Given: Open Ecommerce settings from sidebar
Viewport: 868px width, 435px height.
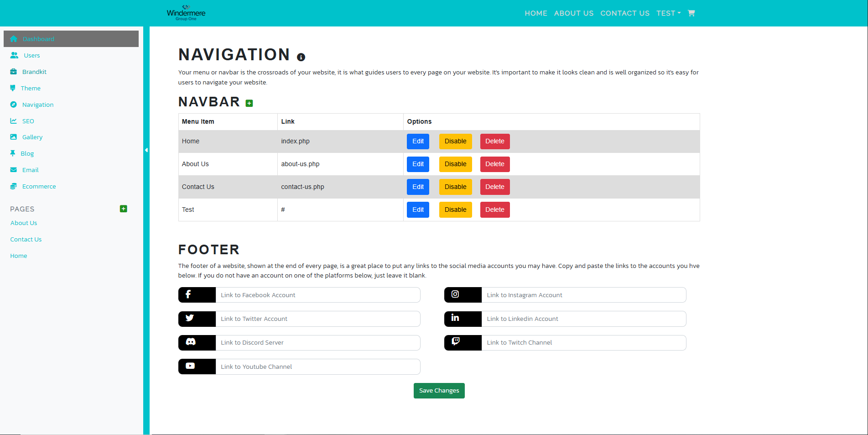Looking at the screenshot, I should (x=39, y=186).
